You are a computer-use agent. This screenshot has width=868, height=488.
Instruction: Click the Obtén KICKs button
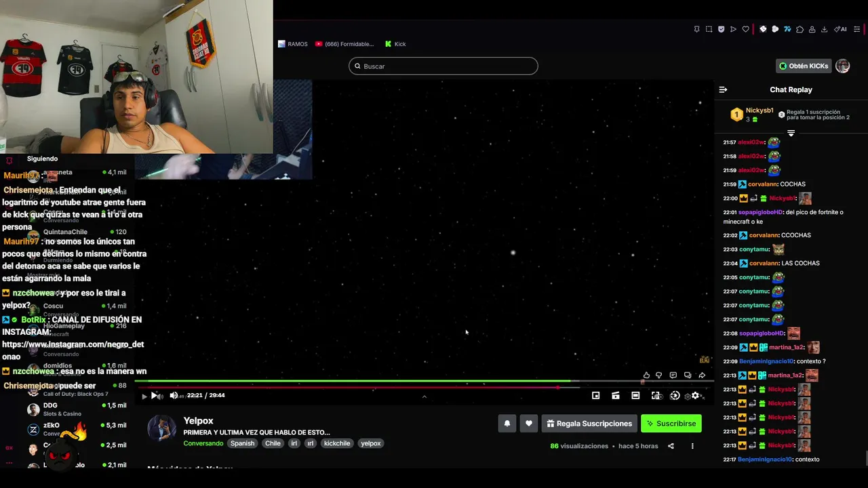804,66
